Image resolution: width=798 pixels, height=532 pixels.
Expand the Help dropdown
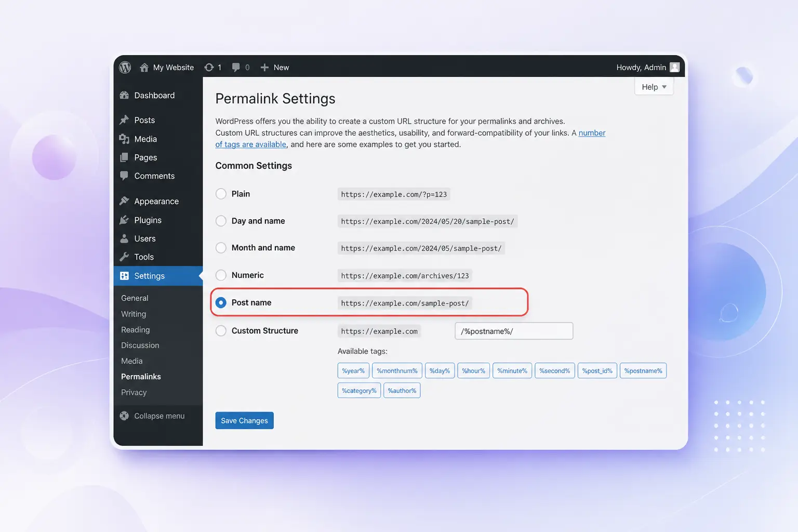(x=654, y=87)
